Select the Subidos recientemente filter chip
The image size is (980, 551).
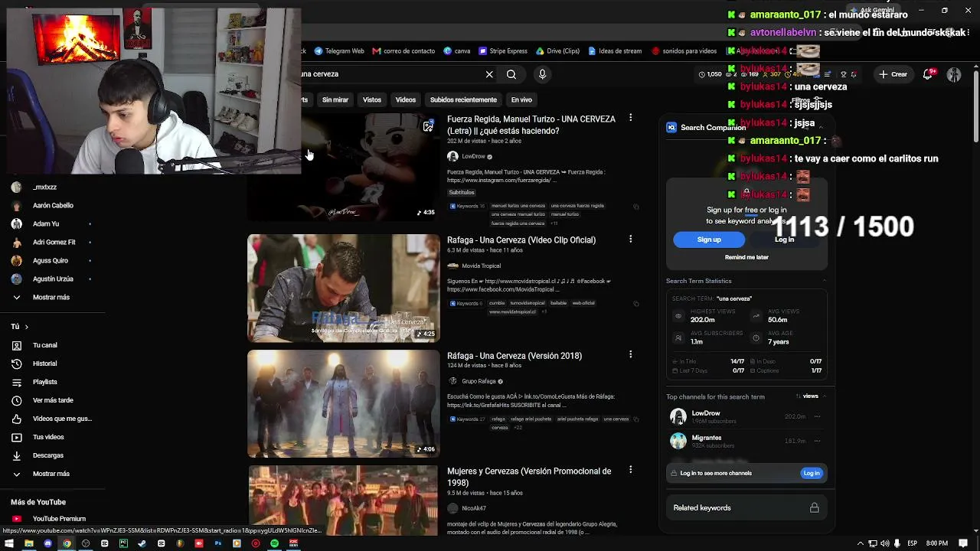[x=463, y=99]
